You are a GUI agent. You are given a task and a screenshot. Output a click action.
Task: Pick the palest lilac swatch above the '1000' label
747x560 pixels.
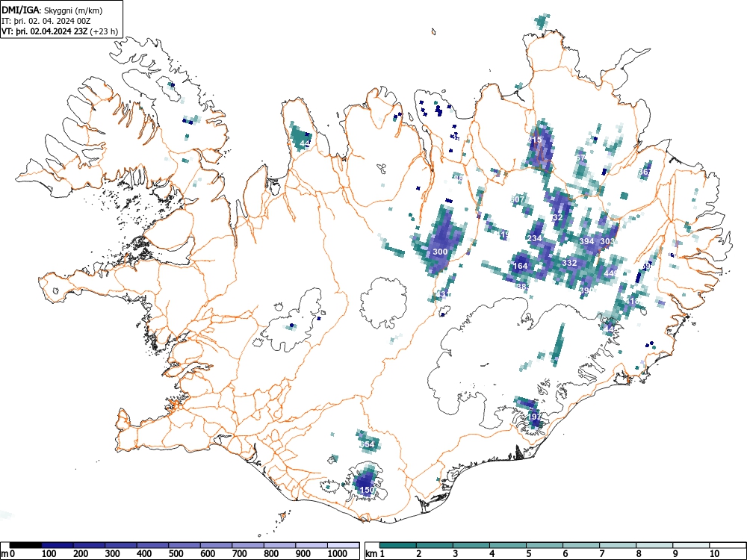point(343,545)
